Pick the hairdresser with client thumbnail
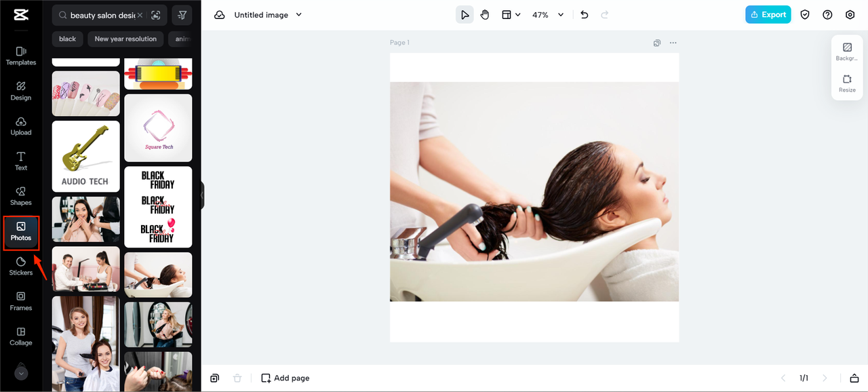Screen dimensions: 868x392 86,343
